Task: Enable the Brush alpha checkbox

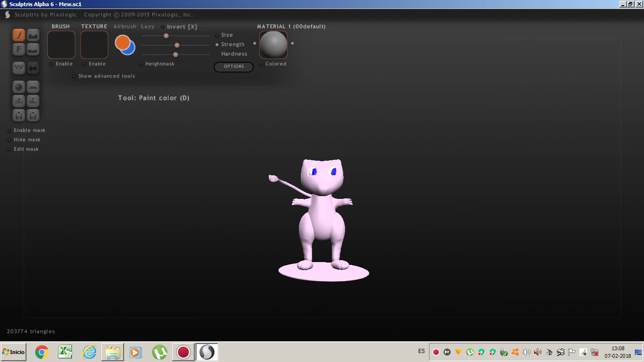Action: 51,64
